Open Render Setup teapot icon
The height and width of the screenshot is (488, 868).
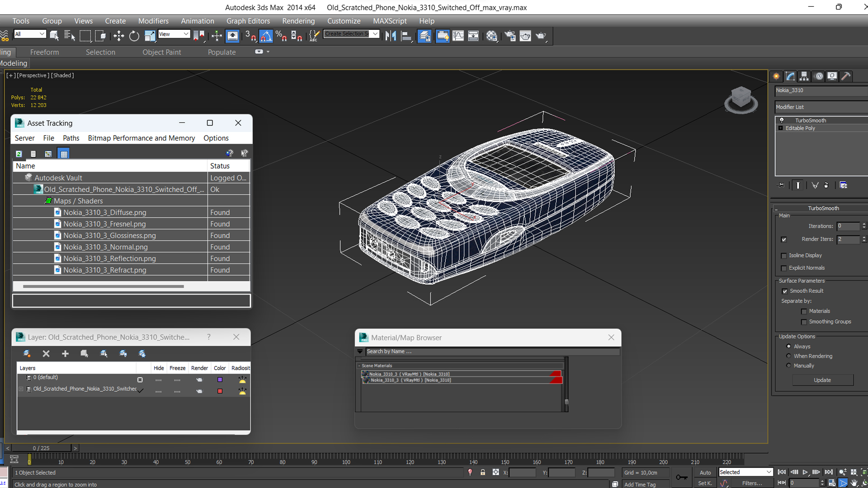(510, 36)
